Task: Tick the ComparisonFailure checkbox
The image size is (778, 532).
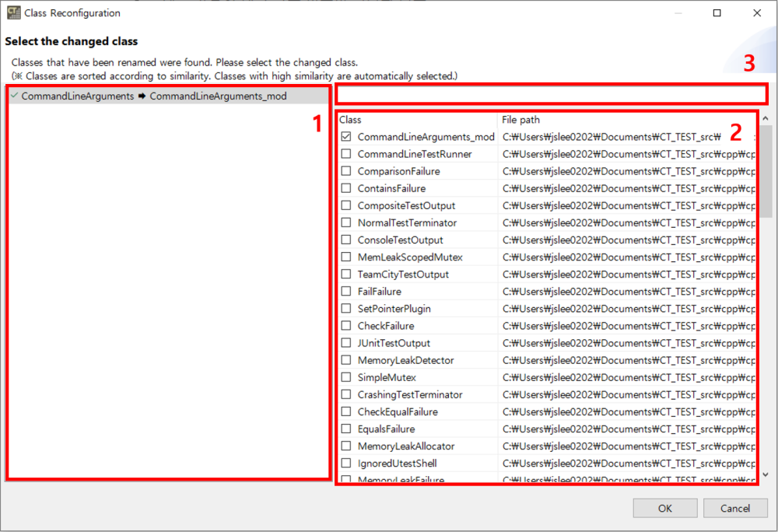Action: pyautogui.click(x=346, y=171)
